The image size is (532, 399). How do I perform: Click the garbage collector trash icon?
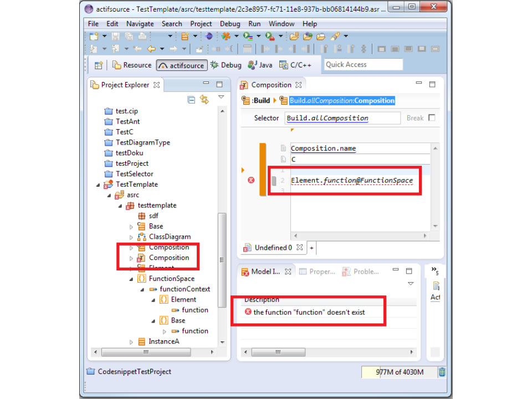point(442,372)
